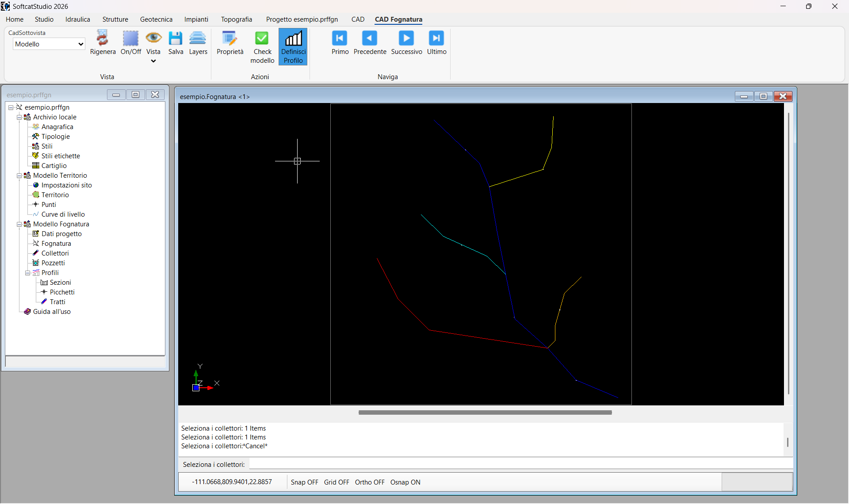Click the command history scrollbar
Image resolution: width=849 pixels, height=504 pixels.
coord(788,442)
